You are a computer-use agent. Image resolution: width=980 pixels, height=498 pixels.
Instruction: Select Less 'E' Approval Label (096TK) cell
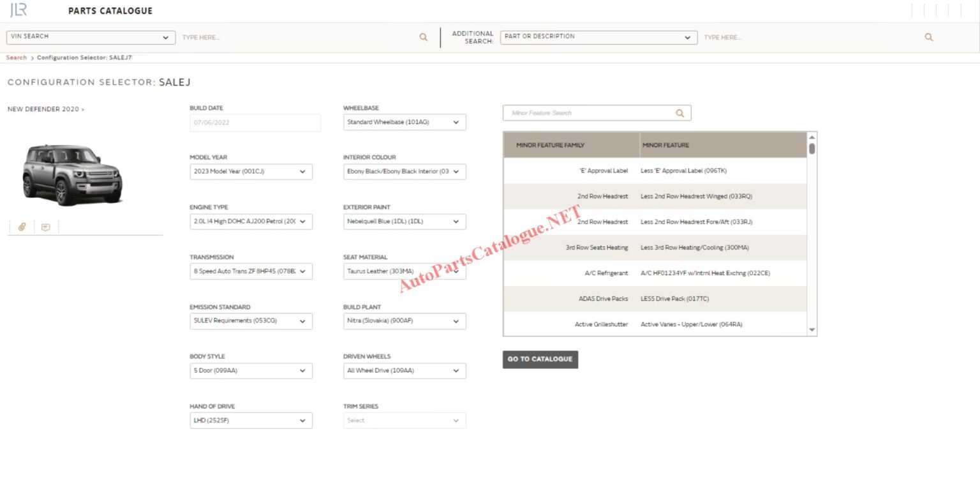(684, 171)
